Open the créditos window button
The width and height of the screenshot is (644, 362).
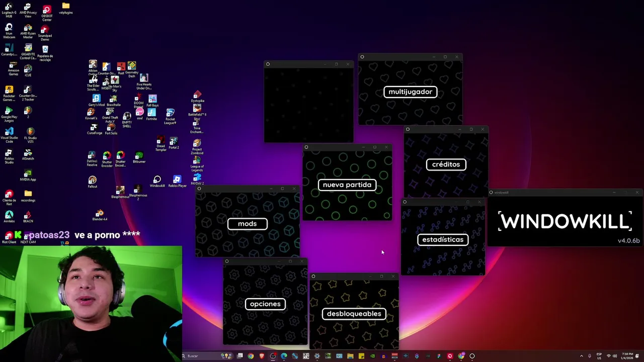pos(446,164)
